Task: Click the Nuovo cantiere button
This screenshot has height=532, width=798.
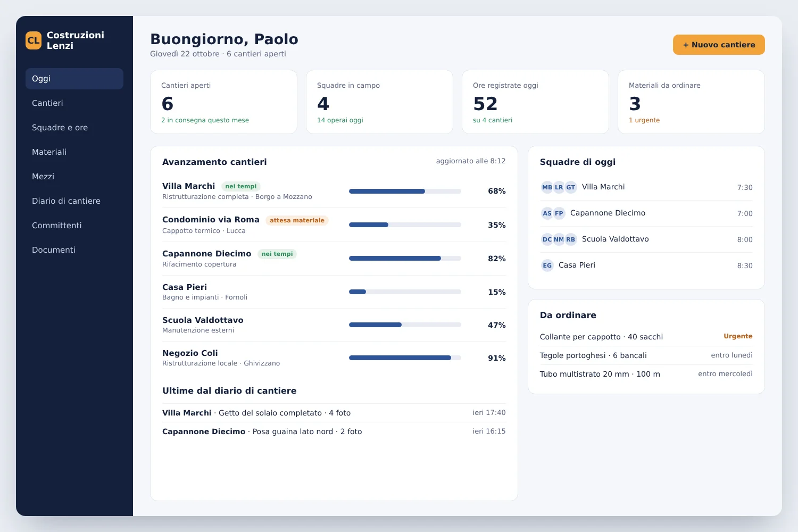Action: click(x=719, y=45)
